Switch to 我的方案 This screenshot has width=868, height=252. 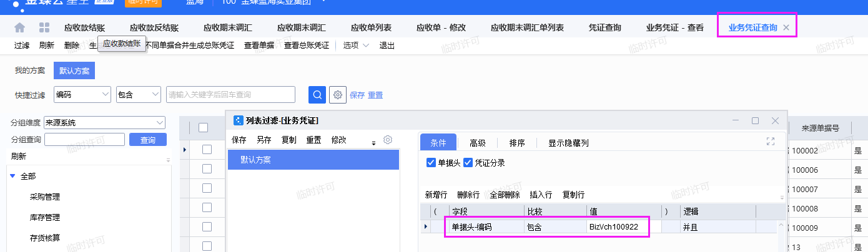[x=30, y=70]
